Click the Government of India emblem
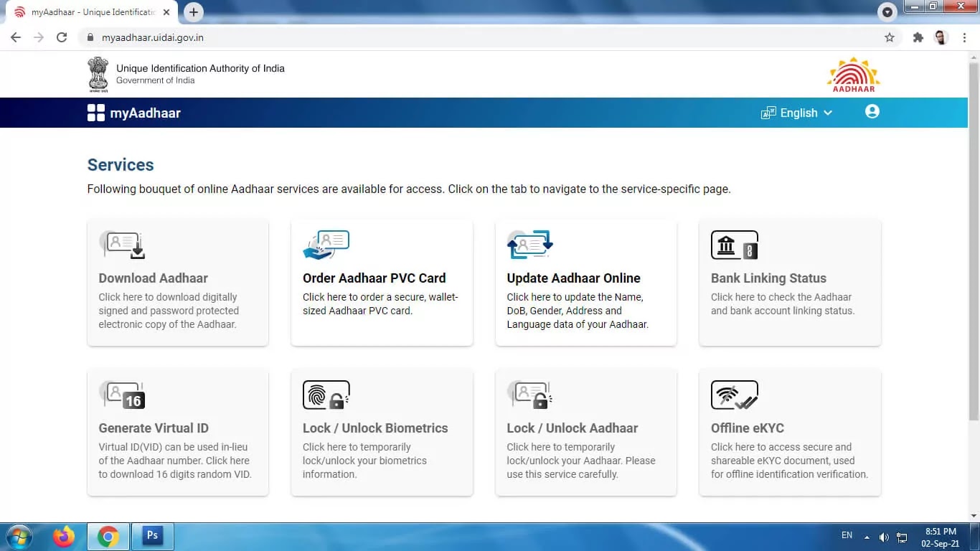The width and height of the screenshot is (980, 551). click(98, 75)
